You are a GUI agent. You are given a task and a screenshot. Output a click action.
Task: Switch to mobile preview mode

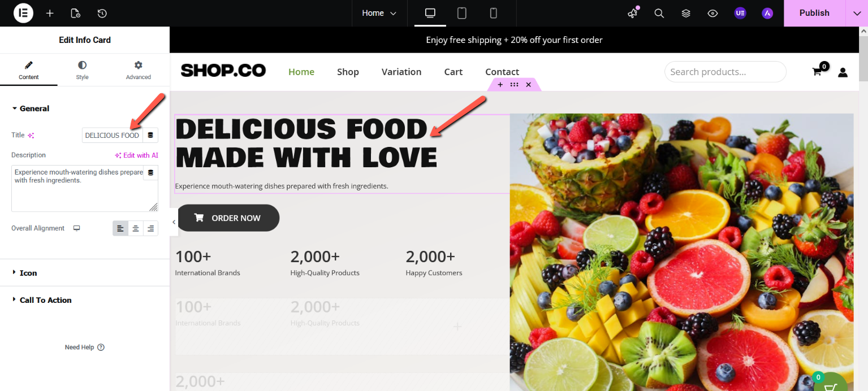493,13
